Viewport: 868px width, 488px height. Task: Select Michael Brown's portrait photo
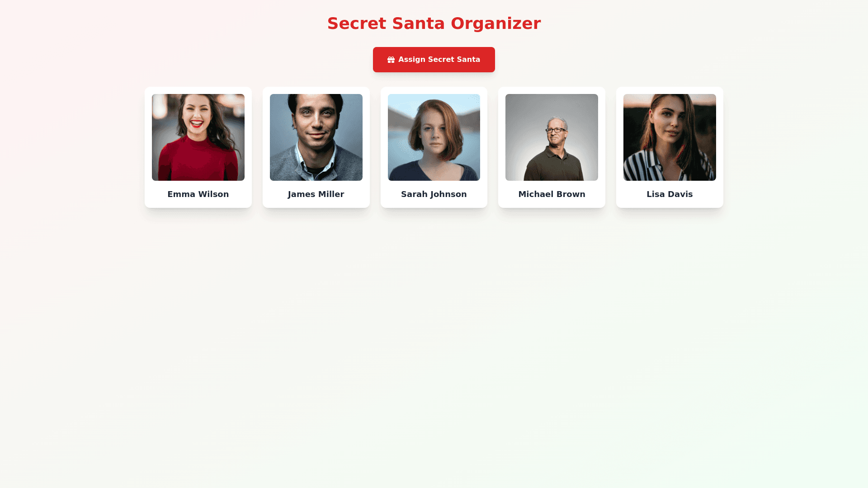pyautogui.click(x=552, y=137)
